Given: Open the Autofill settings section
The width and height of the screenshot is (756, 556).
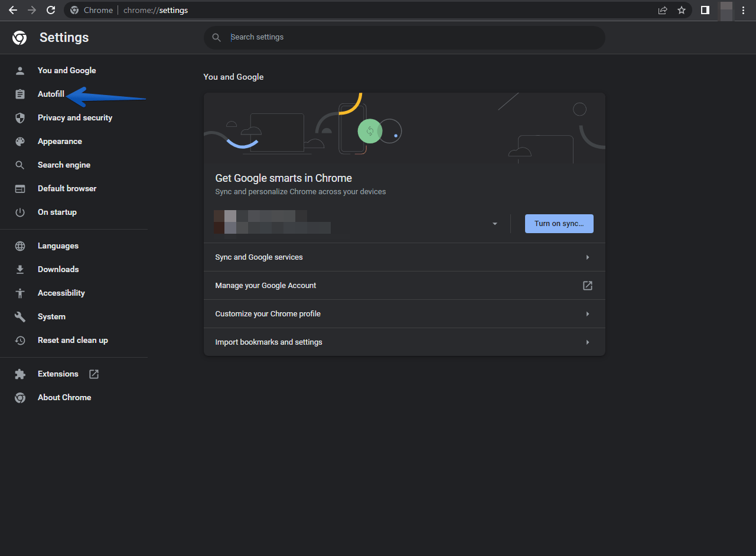Looking at the screenshot, I should (51, 94).
